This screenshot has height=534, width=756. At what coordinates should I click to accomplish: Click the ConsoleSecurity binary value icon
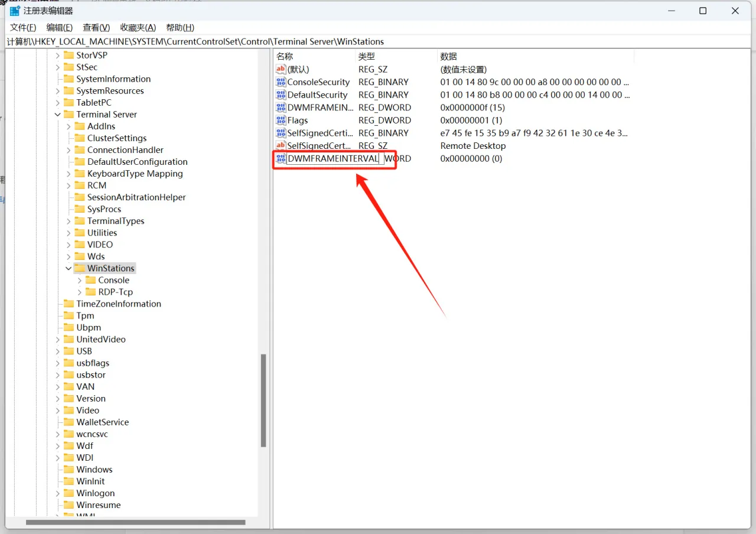point(281,82)
